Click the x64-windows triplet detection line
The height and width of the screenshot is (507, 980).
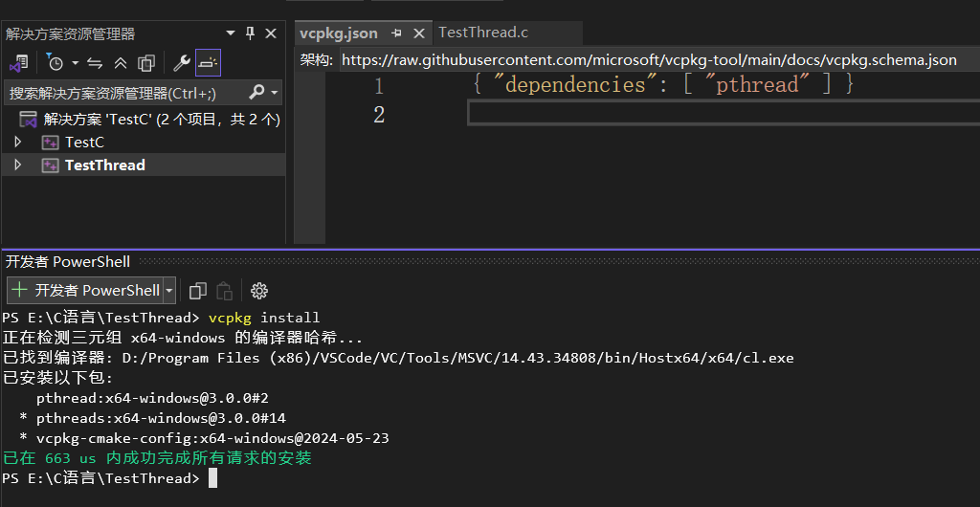point(183,339)
